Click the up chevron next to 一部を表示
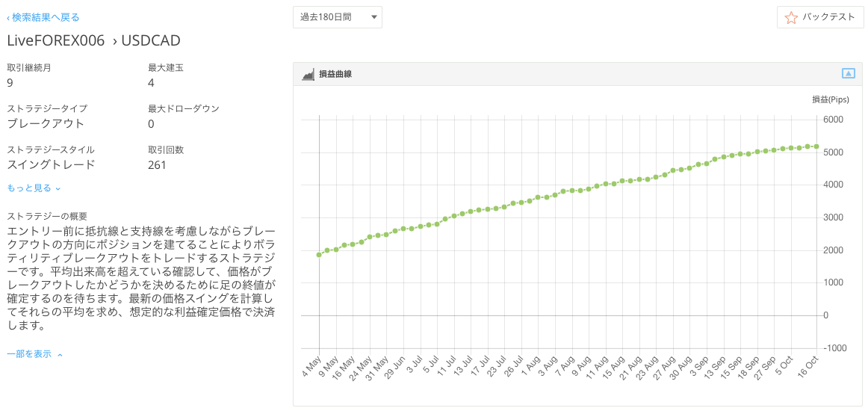The width and height of the screenshot is (868, 411). pyautogui.click(x=60, y=354)
